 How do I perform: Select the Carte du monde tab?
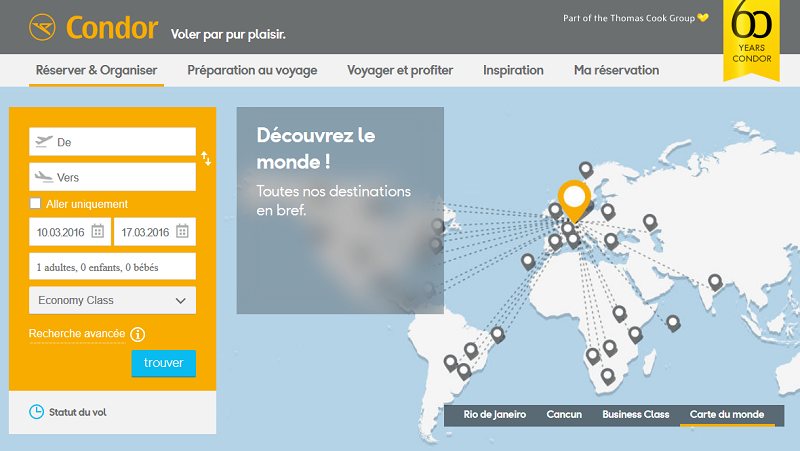pos(727,415)
